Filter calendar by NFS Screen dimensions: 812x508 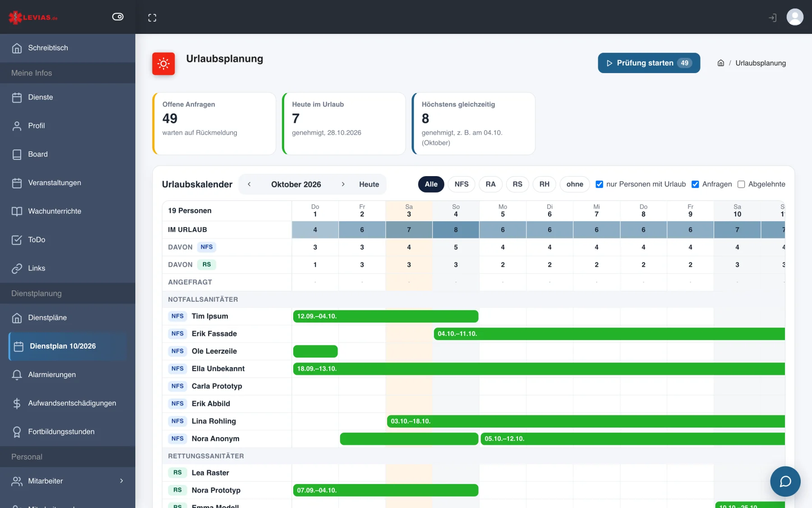(461, 184)
